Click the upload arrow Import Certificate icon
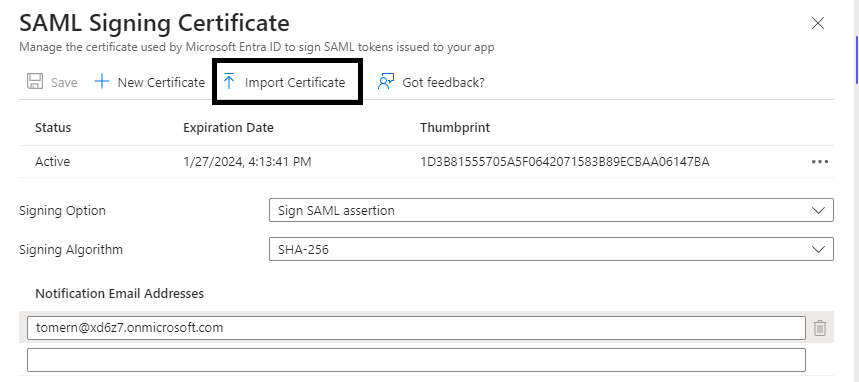Image resolution: width=859 pixels, height=382 pixels. click(x=230, y=82)
